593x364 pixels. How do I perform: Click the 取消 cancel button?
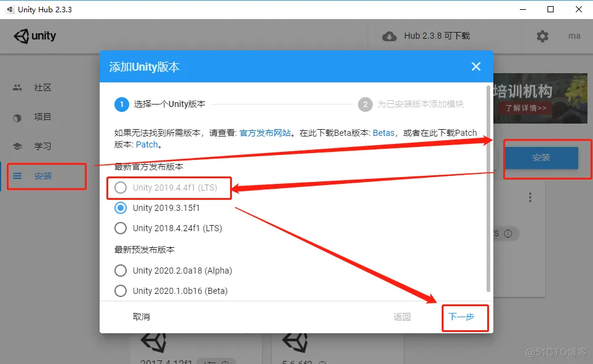point(141,317)
